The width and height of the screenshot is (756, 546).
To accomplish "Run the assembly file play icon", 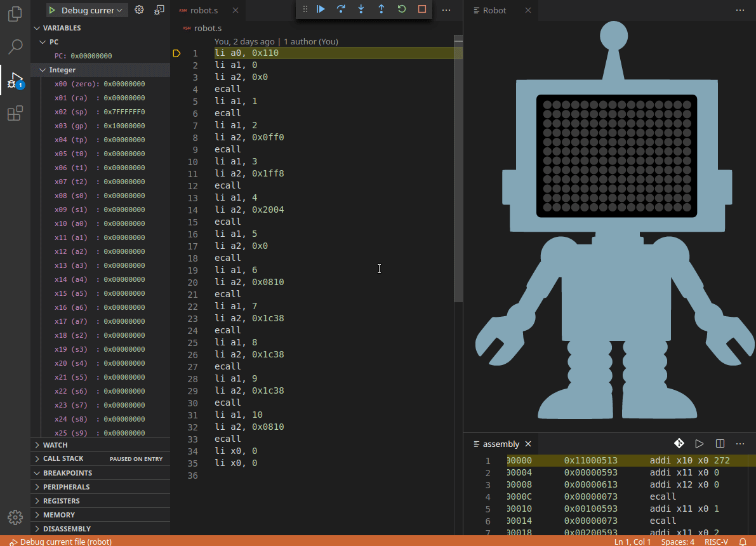I will pyautogui.click(x=700, y=443).
